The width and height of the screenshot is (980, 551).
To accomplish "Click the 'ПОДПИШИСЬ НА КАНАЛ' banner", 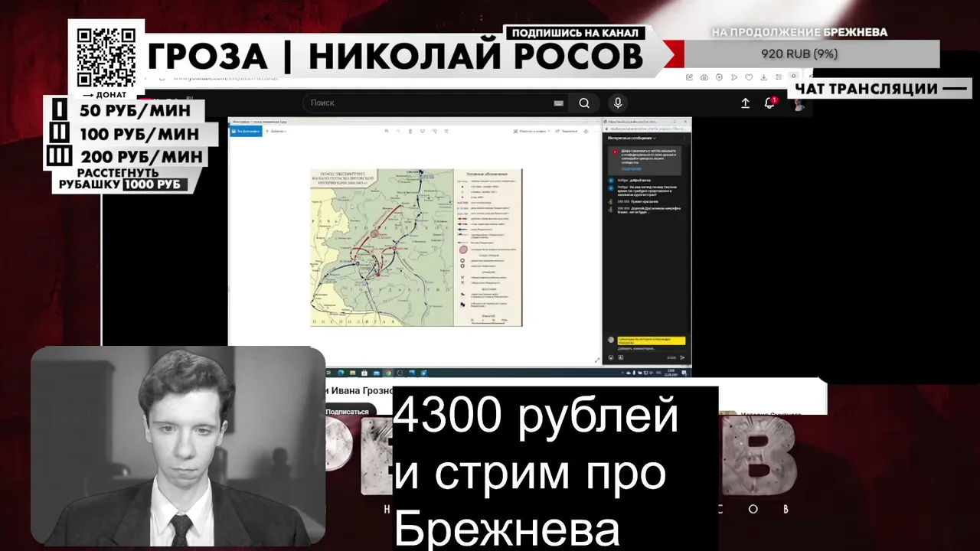I will point(575,34).
